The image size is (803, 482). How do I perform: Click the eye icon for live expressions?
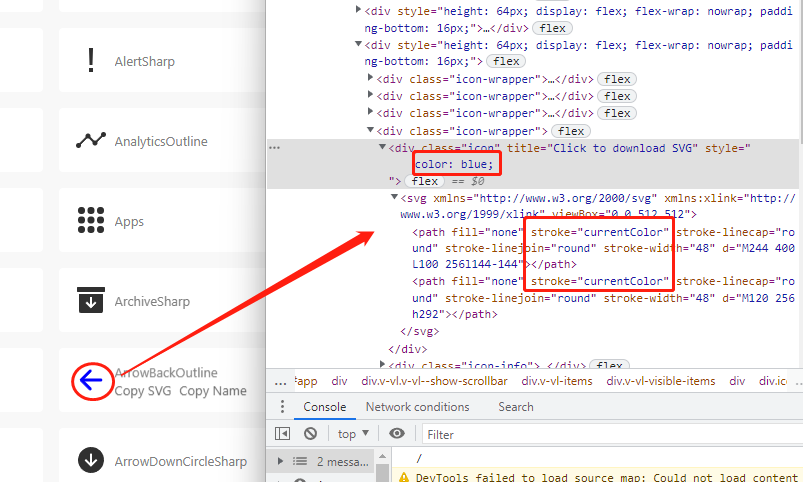396,434
